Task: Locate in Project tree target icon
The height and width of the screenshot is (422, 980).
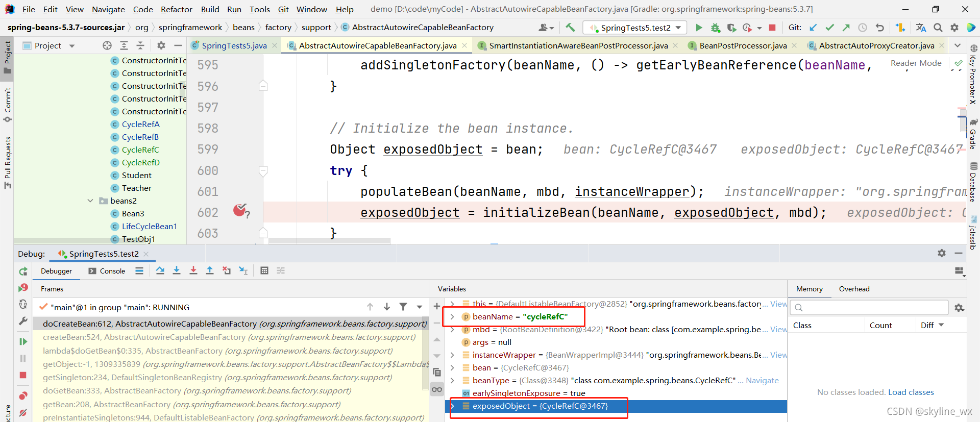Action: point(107,45)
